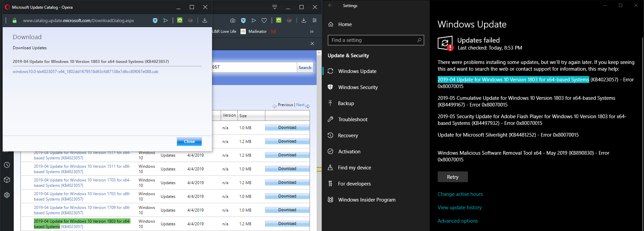Click green printer extension in main Opera toolbar
The image size is (644, 231).
279,20
